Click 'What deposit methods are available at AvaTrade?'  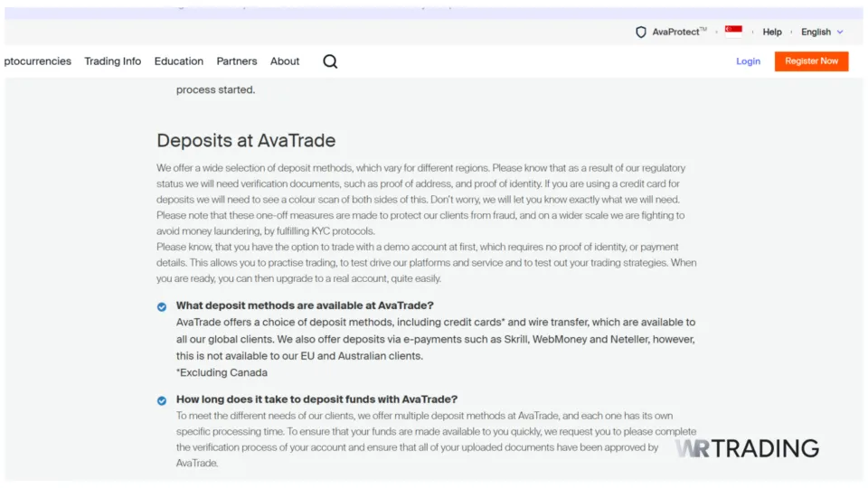pos(305,305)
